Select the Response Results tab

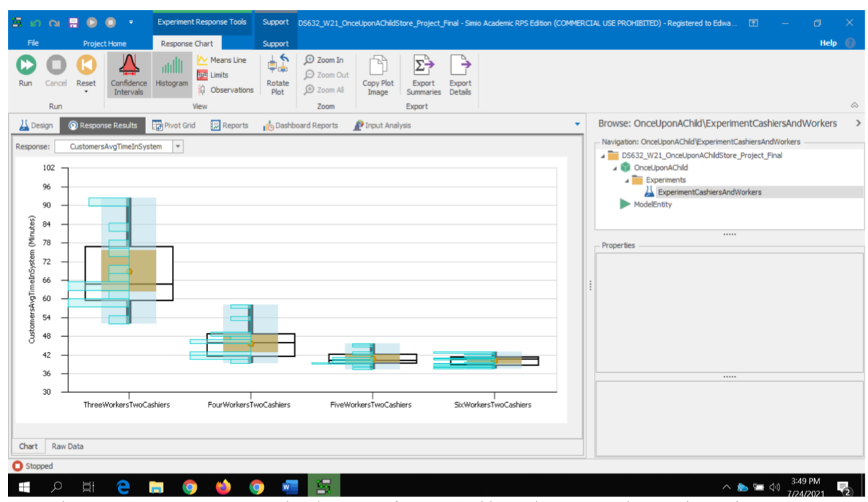point(103,125)
